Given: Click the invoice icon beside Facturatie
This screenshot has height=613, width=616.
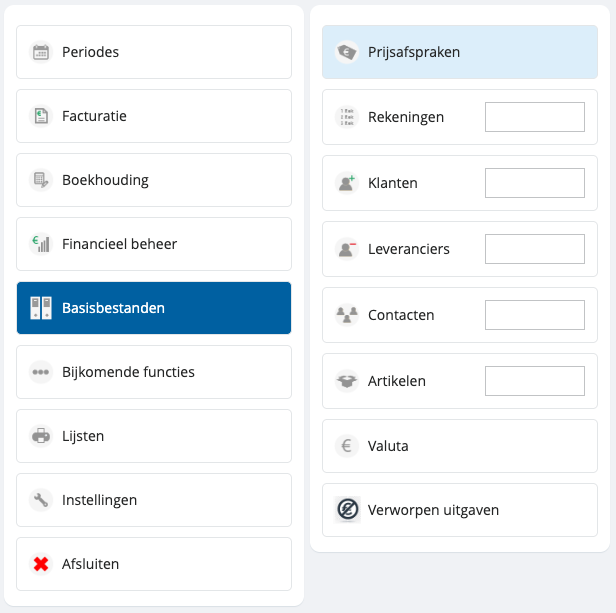Looking at the screenshot, I should (41, 116).
